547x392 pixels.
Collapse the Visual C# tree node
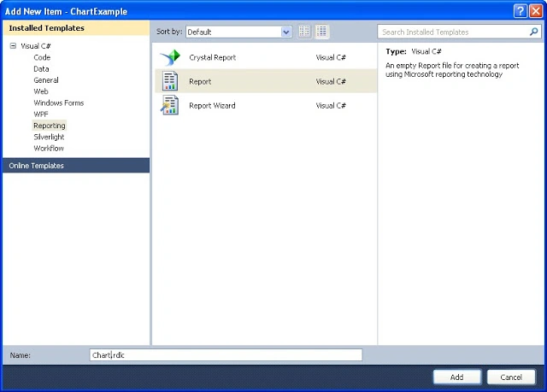click(x=13, y=45)
